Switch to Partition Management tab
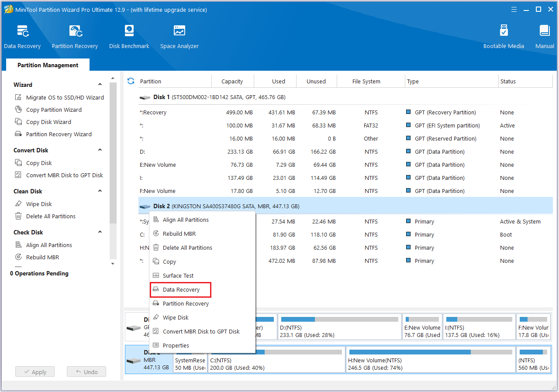Image resolution: width=559 pixels, height=392 pixels. tap(48, 65)
